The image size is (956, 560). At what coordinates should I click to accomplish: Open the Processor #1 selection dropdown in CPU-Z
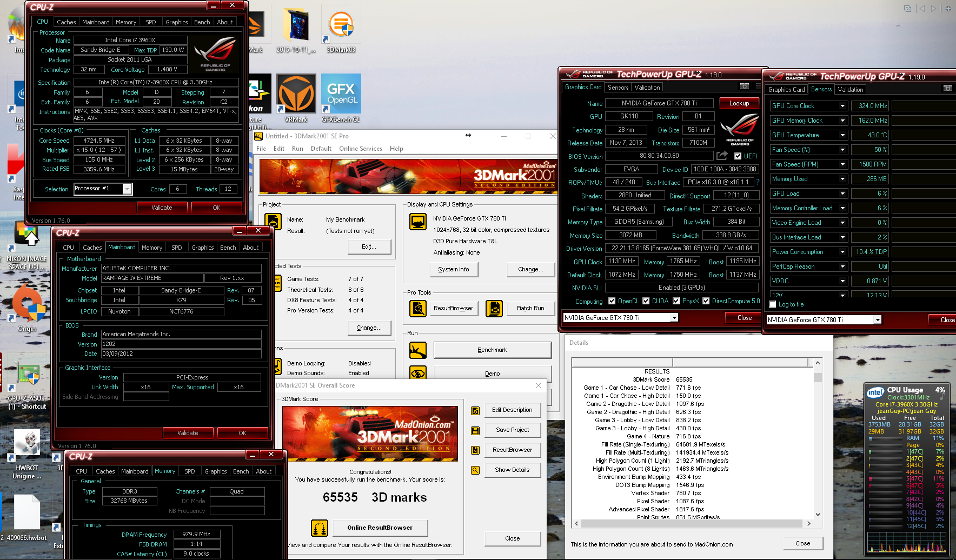[x=127, y=189]
